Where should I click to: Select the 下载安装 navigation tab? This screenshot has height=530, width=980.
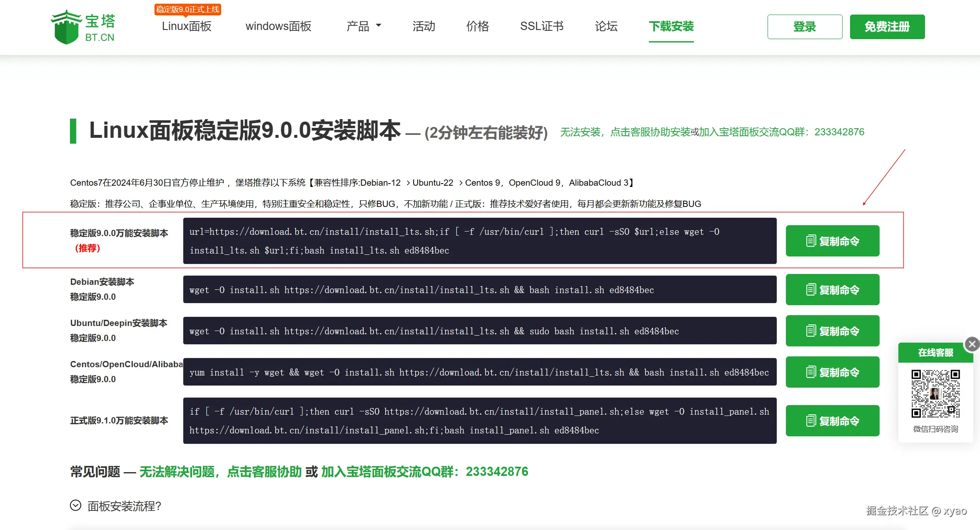click(x=671, y=26)
